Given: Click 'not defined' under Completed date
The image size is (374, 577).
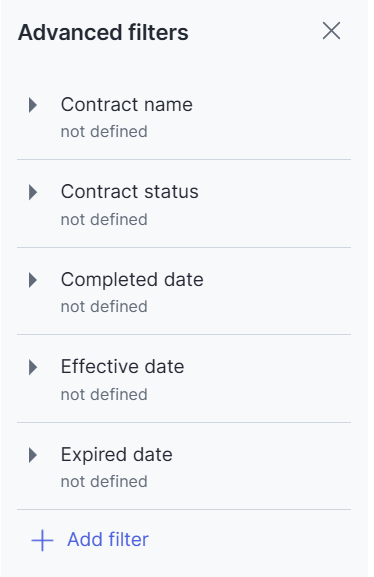Looking at the screenshot, I should tap(104, 307).
